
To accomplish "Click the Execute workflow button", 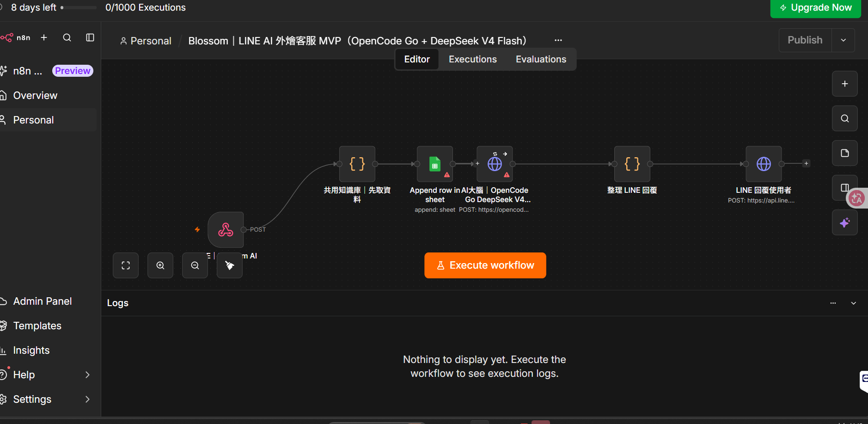I will click(485, 265).
